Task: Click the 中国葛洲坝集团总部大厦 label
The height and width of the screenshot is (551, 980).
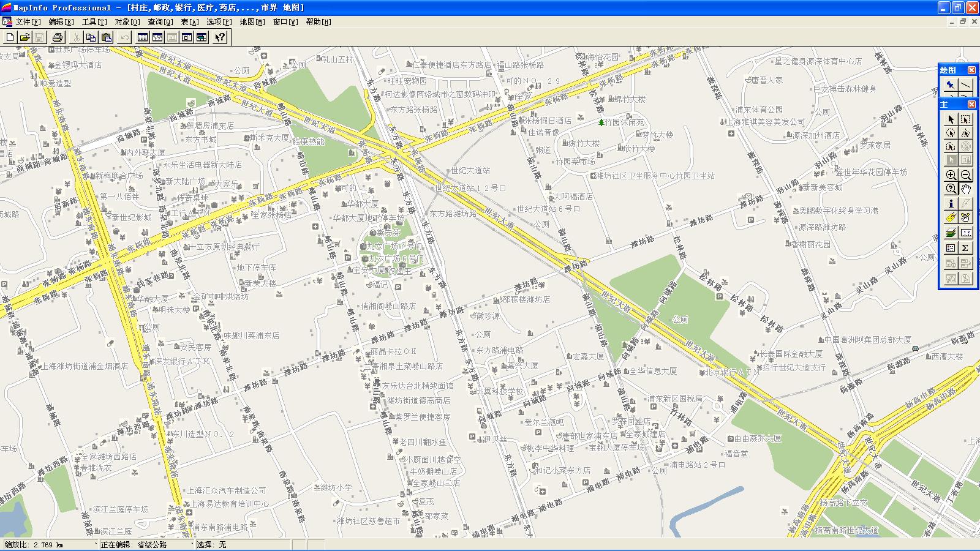Action: coord(867,339)
